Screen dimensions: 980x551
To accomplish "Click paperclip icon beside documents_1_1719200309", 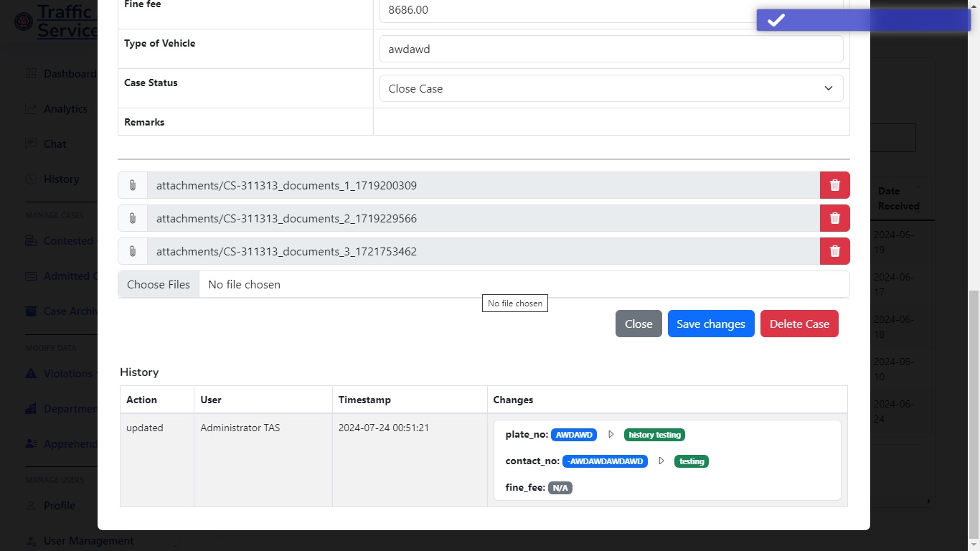I will (133, 185).
